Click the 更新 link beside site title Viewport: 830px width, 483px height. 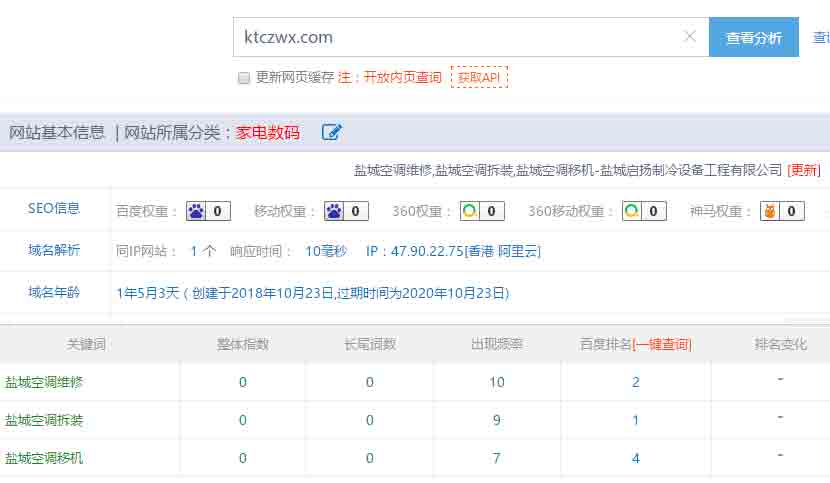point(804,170)
